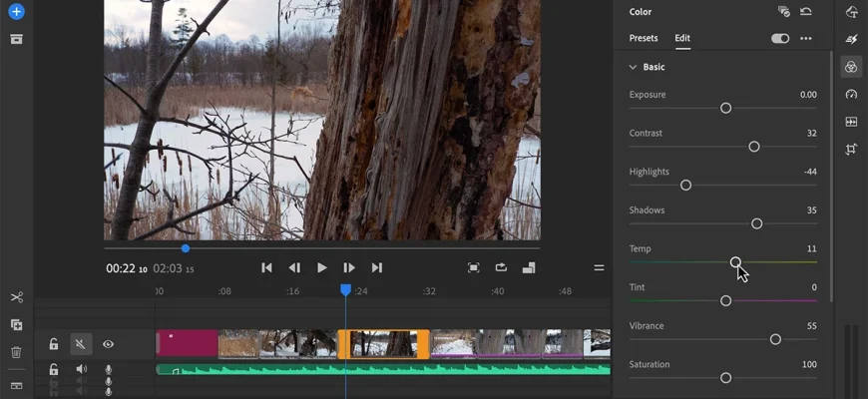Screen dimensions: 868x399
Task: Click the Color panel three-circles icon
Action: click(851, 67)
